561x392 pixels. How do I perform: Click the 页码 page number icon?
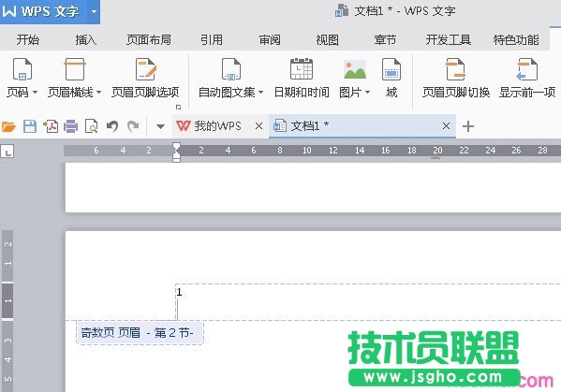point(22,69)
